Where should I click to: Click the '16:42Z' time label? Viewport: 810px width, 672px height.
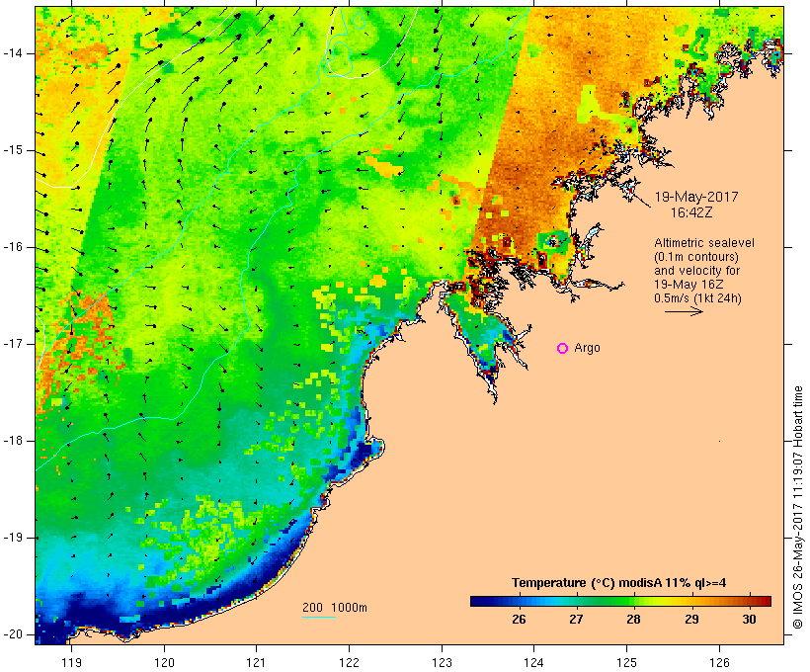click(x=691, y=212)
